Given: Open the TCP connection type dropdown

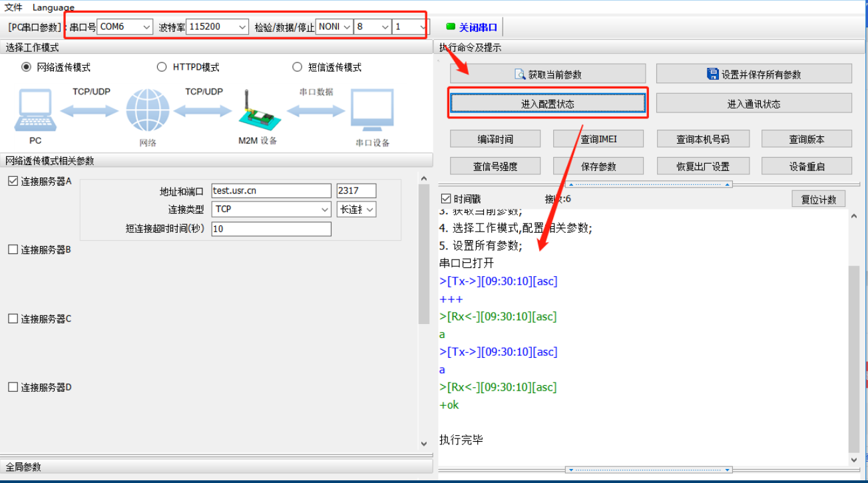Looking at the screenshot, I should pyautogui.click(x=271, y=209).
